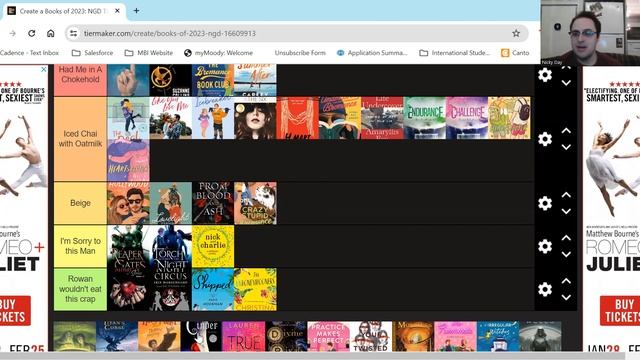Select Bromance Book Club cover
Viewport: 640px width, 360px height.
tap(213, 80)
